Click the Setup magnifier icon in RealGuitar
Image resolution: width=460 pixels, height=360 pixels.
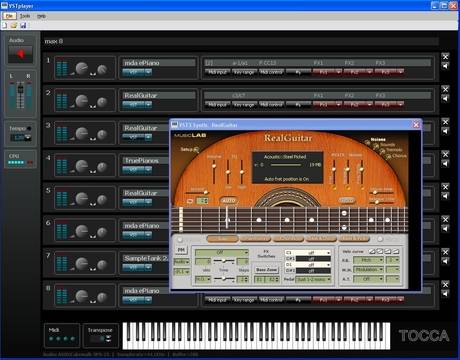click(196, 150)
